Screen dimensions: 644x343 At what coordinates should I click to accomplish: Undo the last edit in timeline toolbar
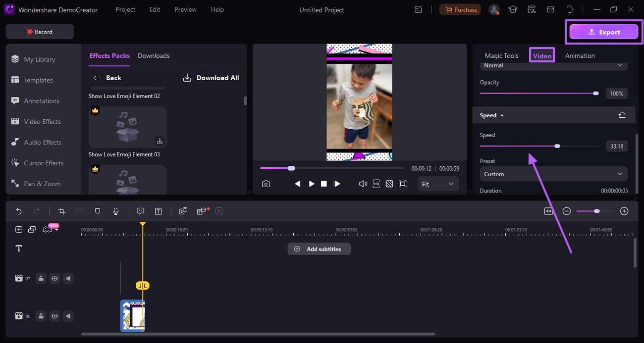coord(19,211)
